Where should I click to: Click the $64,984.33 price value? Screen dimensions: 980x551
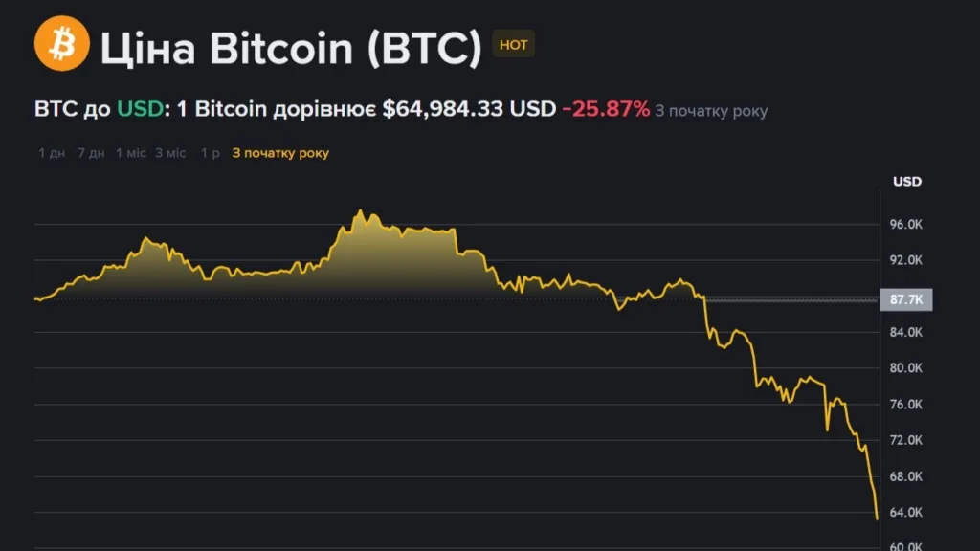pyautogui.click(x=443, y=109)
